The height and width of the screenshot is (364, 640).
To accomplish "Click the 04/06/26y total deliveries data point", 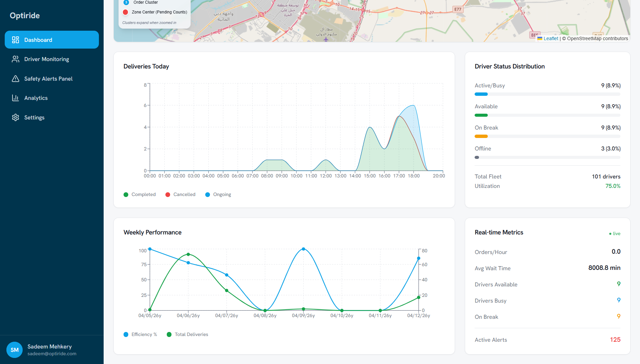I will click(x=188, y=254).
